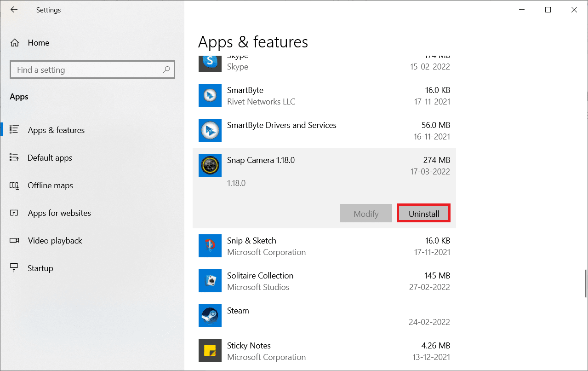This screenshot has height=371, width=588.
Task: Click the Skype app icon
Action: pos(210,62)
